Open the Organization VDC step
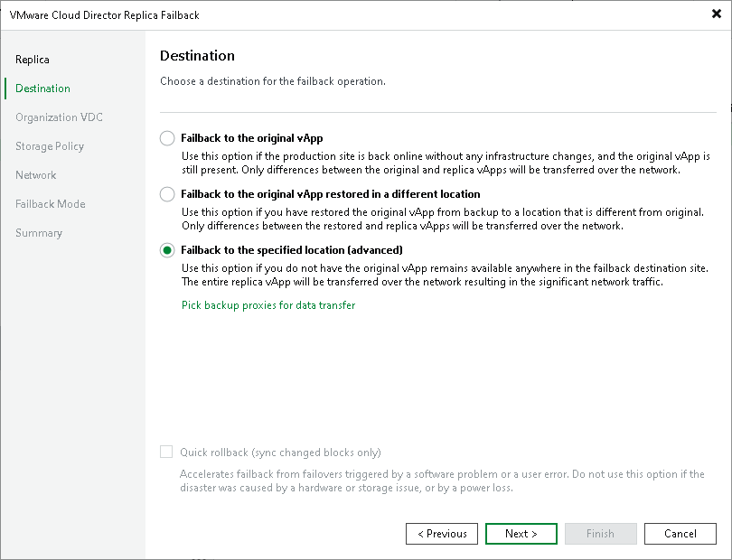Image resolution: width=732 pixels, height=560 pixels. 59,117
